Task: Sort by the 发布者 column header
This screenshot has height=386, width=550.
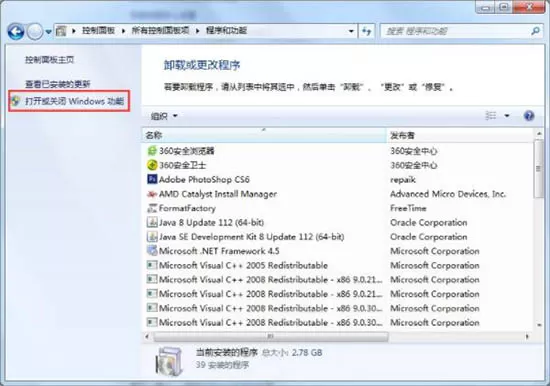Action: (460, 135)
